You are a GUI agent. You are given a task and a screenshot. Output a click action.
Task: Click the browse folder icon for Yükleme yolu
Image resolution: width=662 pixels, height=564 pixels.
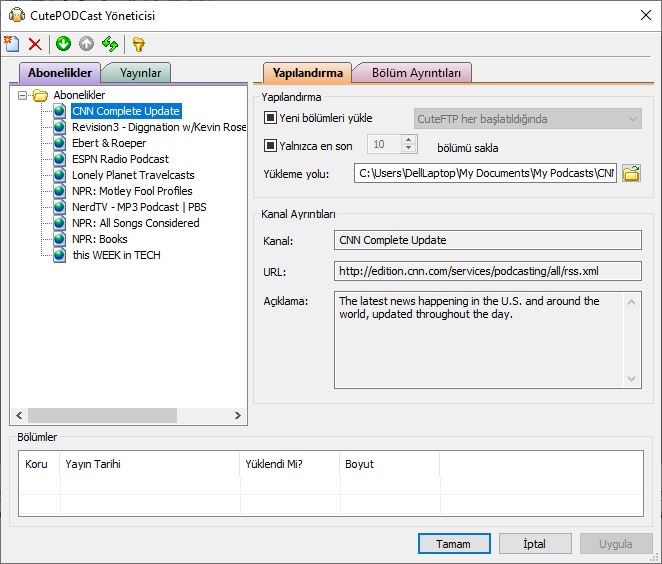[632, 173]
